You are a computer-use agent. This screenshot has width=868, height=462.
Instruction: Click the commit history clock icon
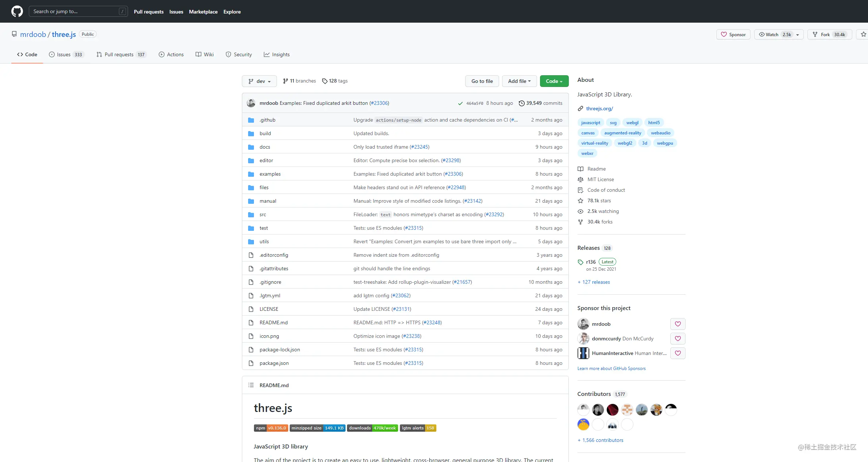point(521,103)
